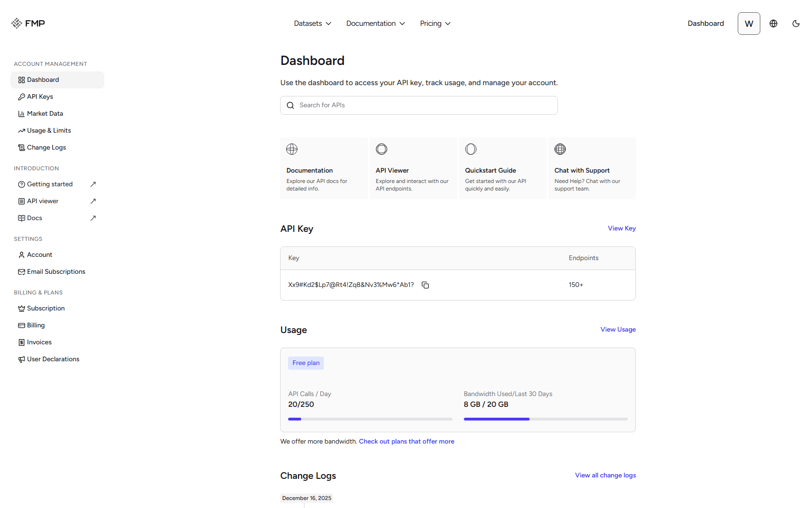Click View all change logs link
This screenshot has height=508, width=812.
605,476
